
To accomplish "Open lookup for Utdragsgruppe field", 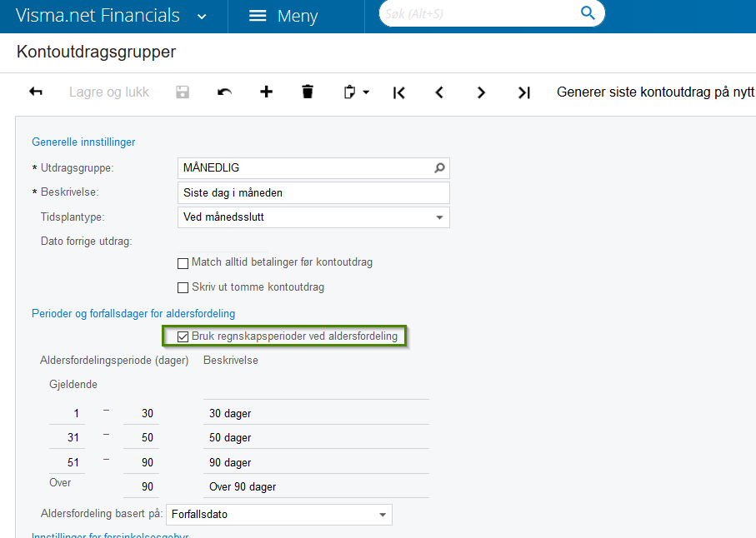I will 439,168.
